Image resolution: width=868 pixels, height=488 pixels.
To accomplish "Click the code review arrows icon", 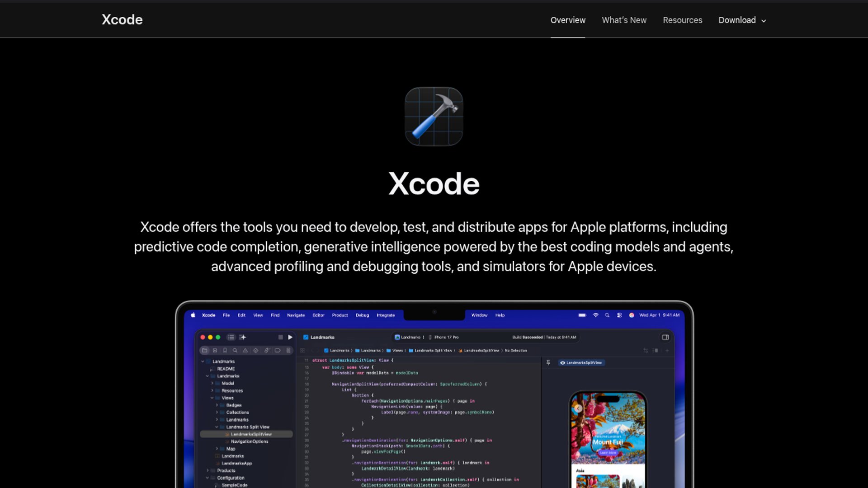I will 646,350.
